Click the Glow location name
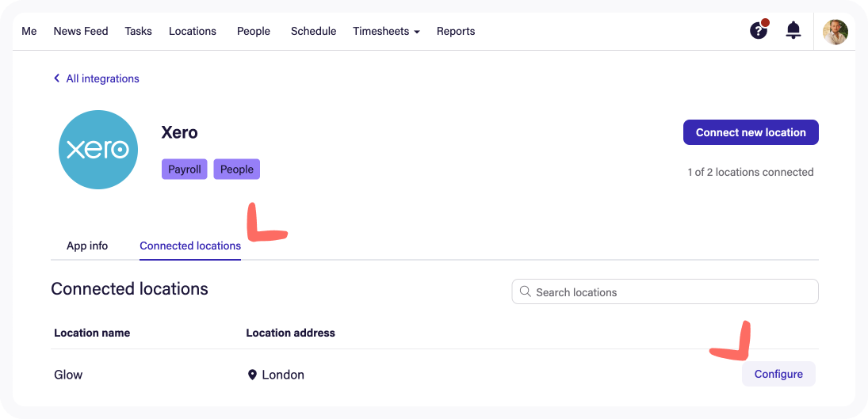868x419 pixels. (x=68, y=375)
